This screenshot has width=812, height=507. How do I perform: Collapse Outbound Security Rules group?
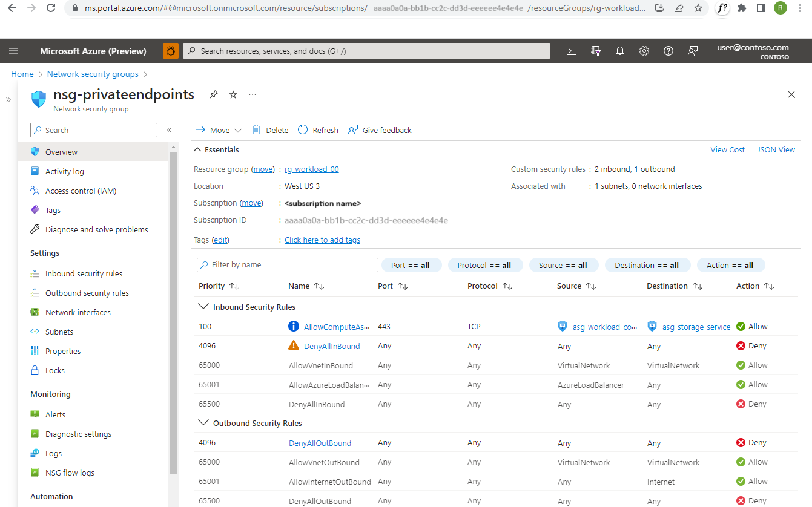pos(203,423)
